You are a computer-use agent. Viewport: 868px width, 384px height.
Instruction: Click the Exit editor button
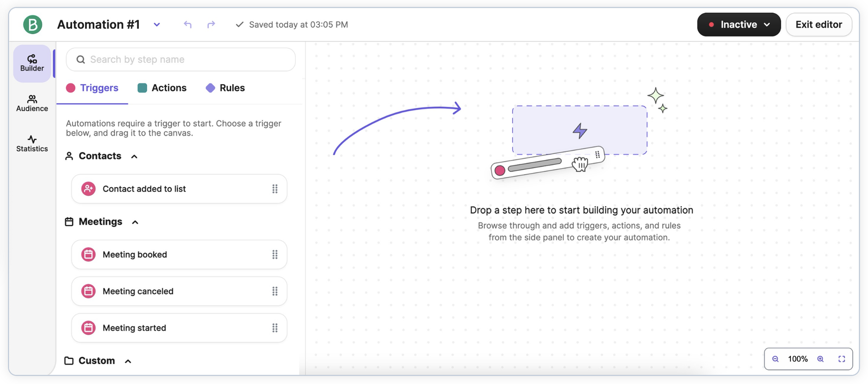(x=819, y=24)
